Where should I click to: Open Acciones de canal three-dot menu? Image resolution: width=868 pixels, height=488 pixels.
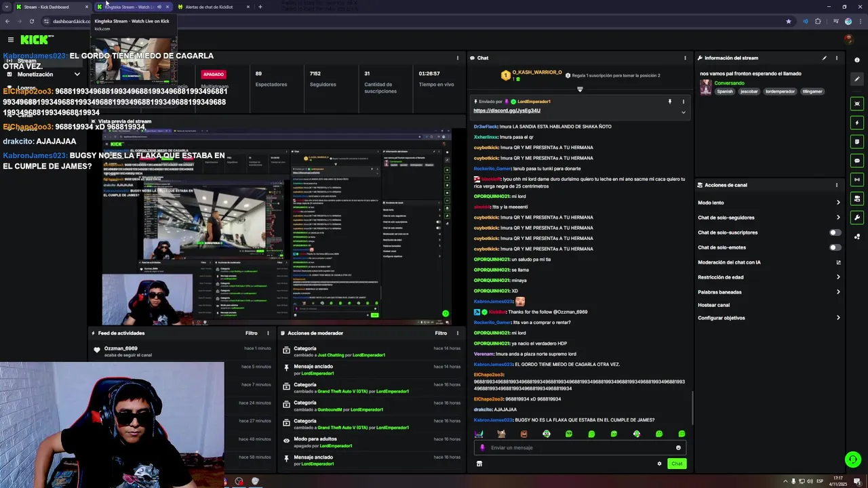836,185
